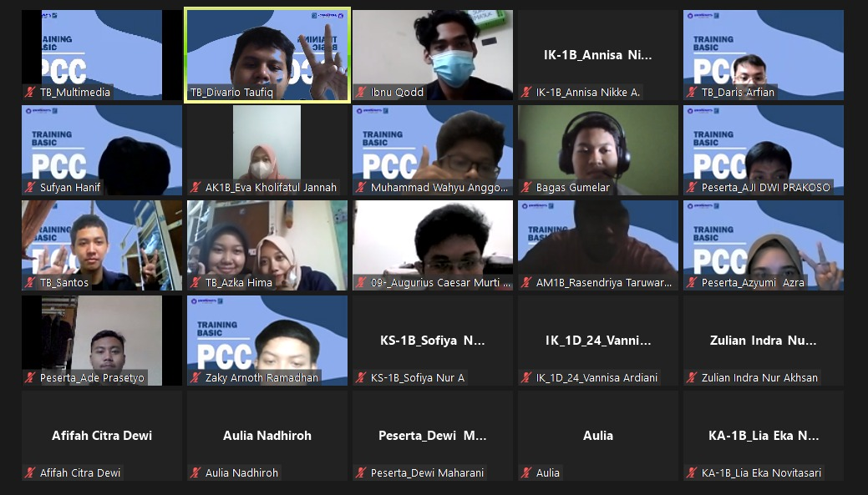Click the muted mic icon beside TB_Multimedia
Screen dimensions: 868x495
click(30, 93)
